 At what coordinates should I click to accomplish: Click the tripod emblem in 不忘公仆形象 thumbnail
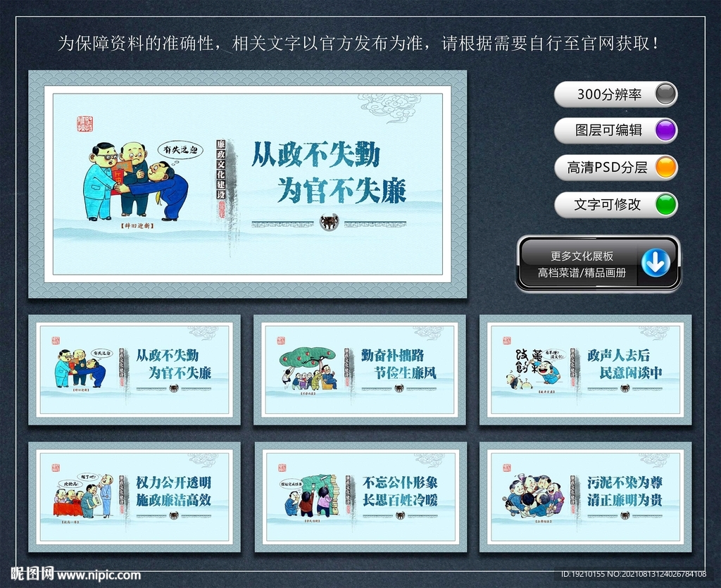click(x=400, y=516)
